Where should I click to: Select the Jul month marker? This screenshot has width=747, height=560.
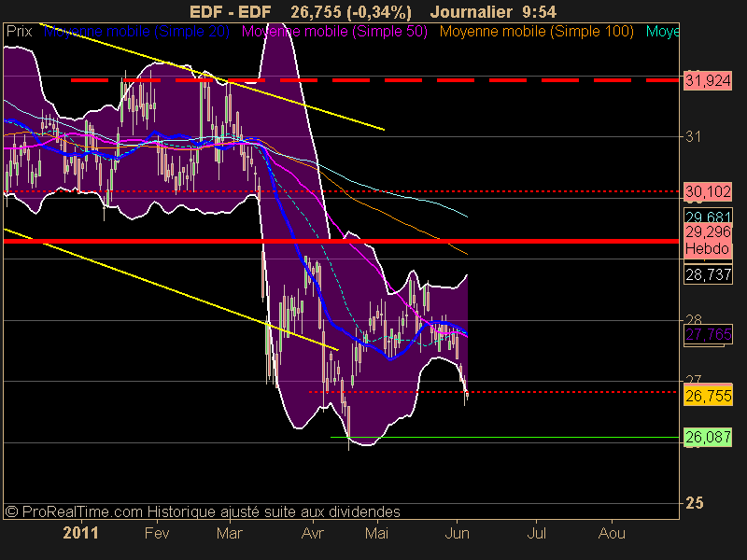coord(536,533)
